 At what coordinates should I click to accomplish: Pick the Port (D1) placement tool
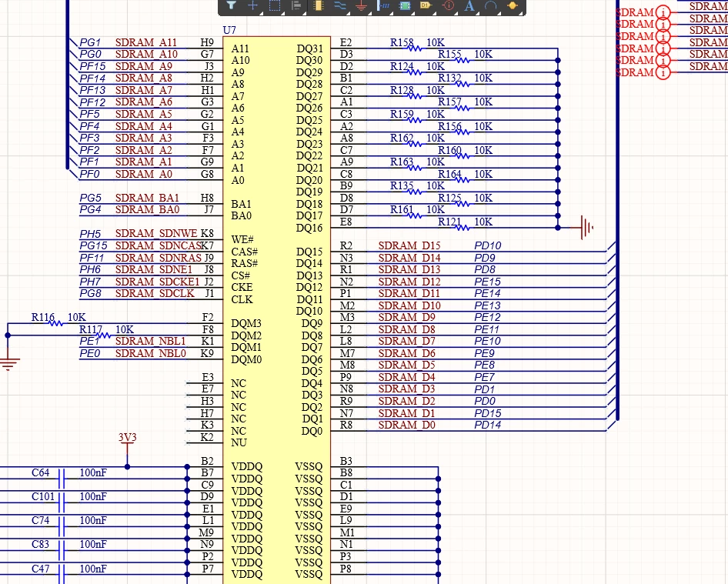[x=426, y=5]
